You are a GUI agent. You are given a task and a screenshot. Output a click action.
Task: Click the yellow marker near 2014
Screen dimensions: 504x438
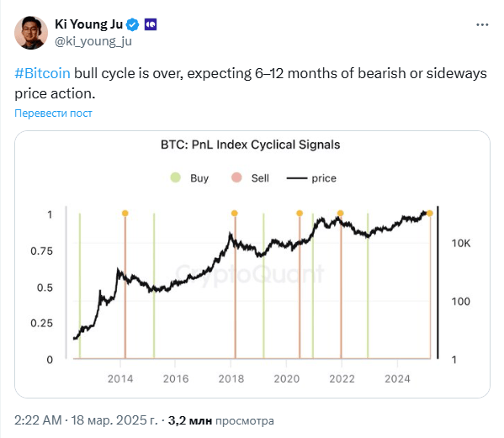(125, 214)
